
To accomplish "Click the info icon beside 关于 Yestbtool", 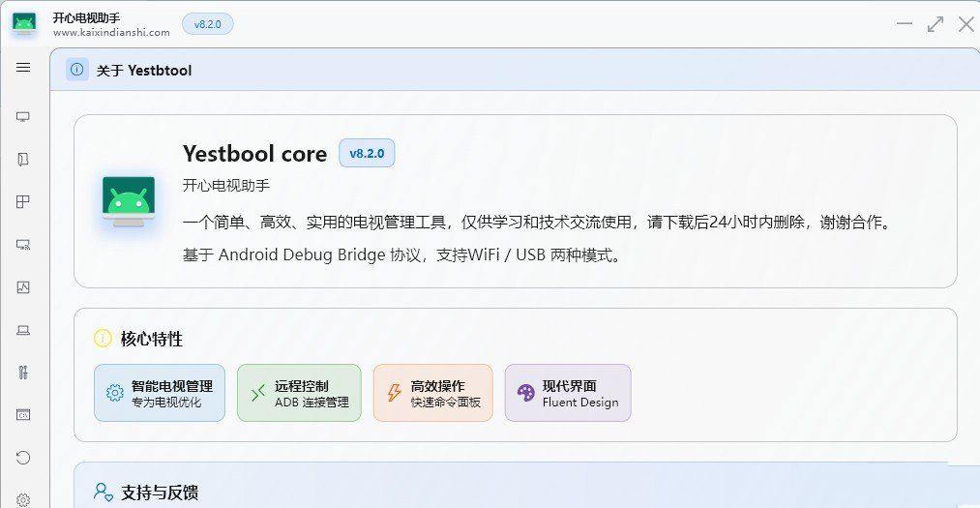I will click(x=77, y=70).
